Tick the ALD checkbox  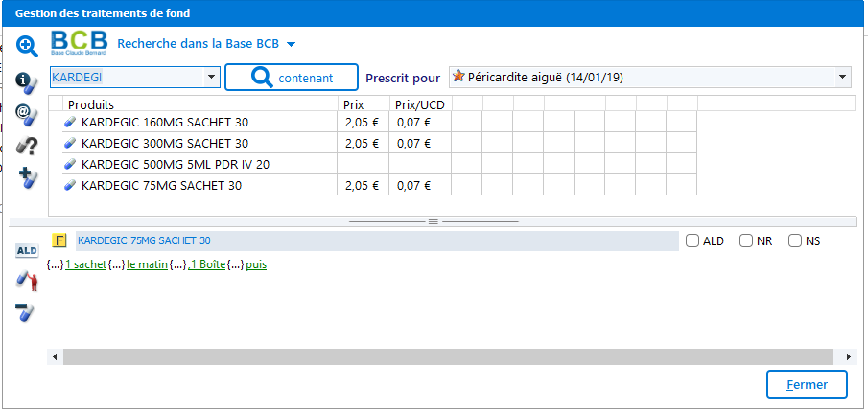coord(692,240)
